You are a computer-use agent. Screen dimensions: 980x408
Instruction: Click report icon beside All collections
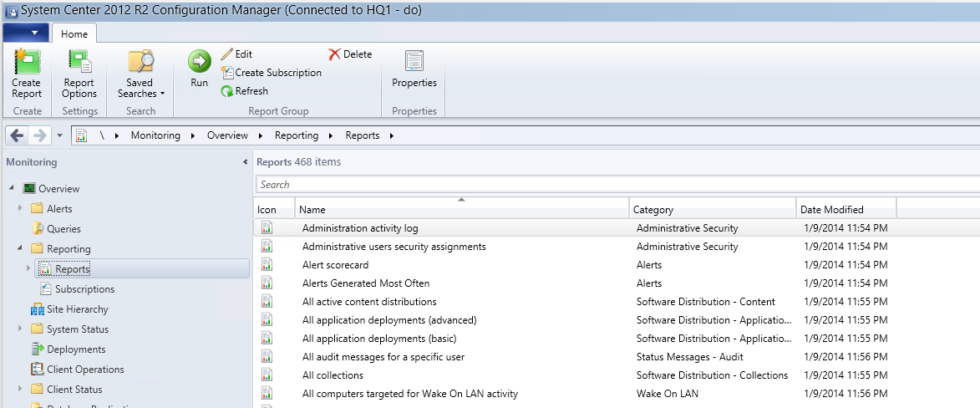(x=267, y=375)
